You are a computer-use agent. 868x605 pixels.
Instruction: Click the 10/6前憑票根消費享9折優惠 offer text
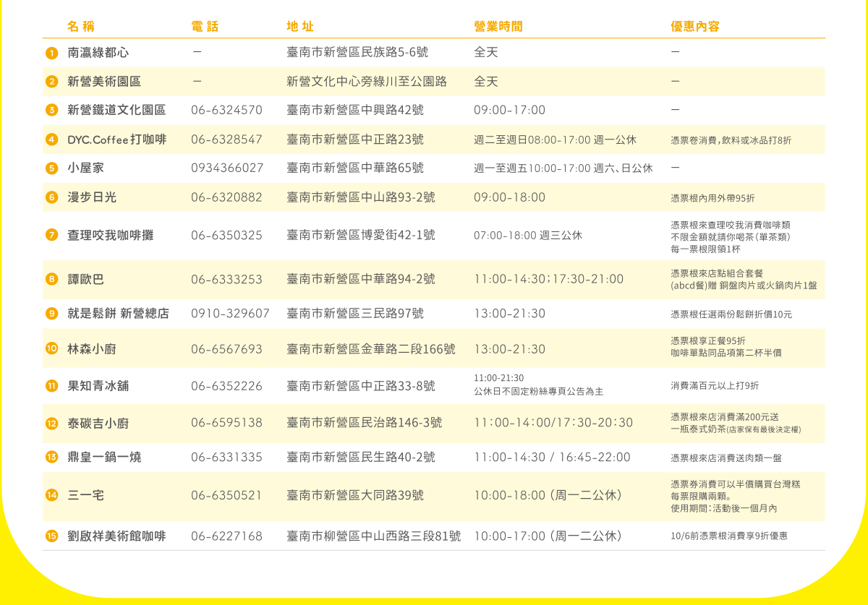tap(728, 536)
